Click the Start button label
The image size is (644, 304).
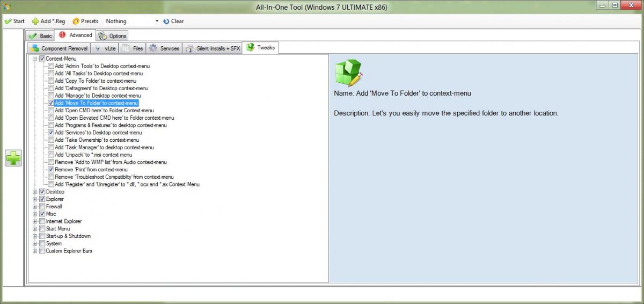(19, 21)
